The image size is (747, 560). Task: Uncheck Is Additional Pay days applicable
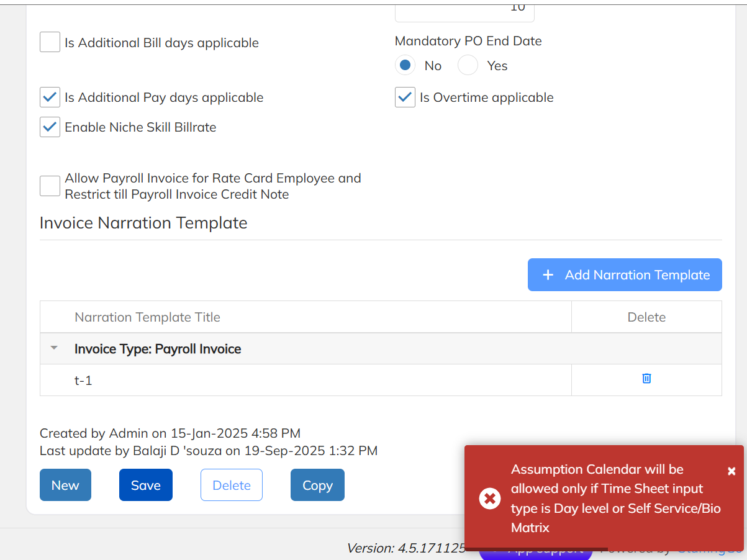coord(50,97)
